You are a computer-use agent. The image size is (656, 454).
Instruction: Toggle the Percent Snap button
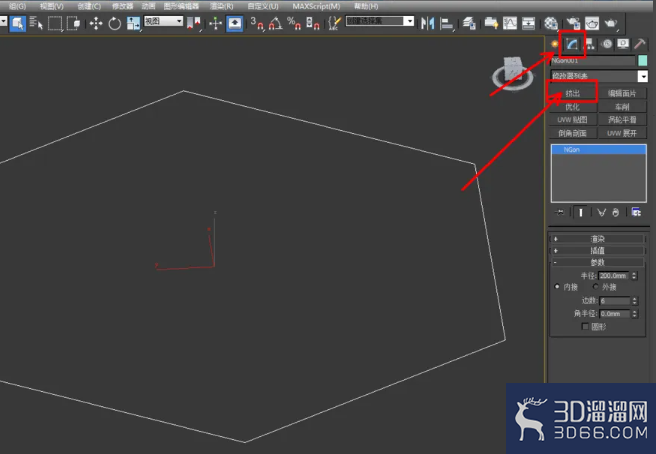pyautogui.click(x=294, y=23)
